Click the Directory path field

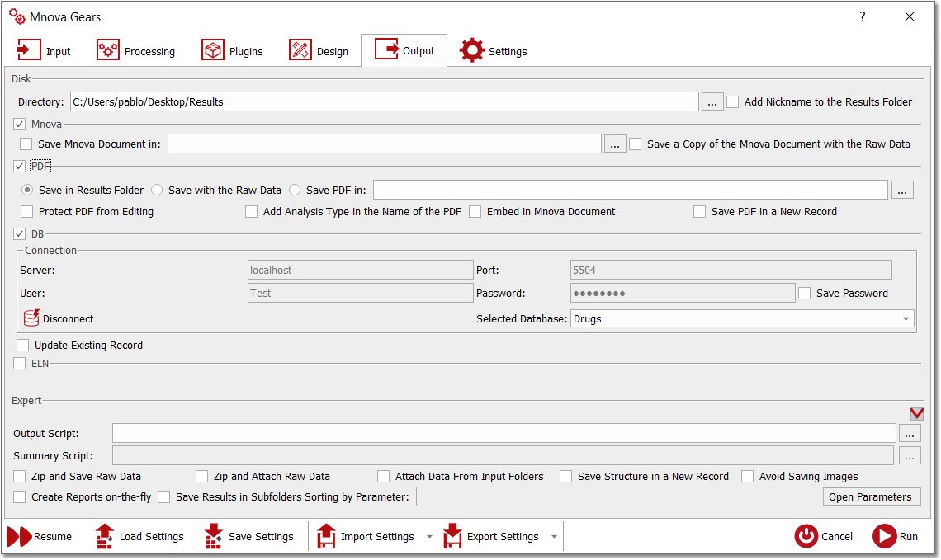point(384,102)
